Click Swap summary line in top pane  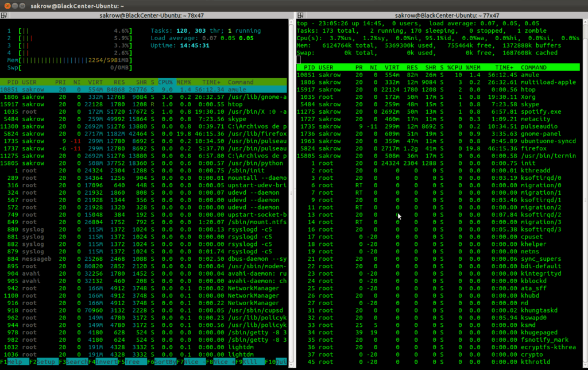427,53
